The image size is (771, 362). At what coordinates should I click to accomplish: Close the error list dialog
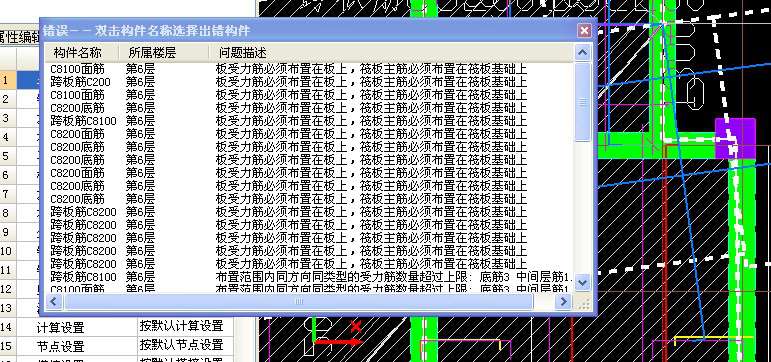[584, 31]
